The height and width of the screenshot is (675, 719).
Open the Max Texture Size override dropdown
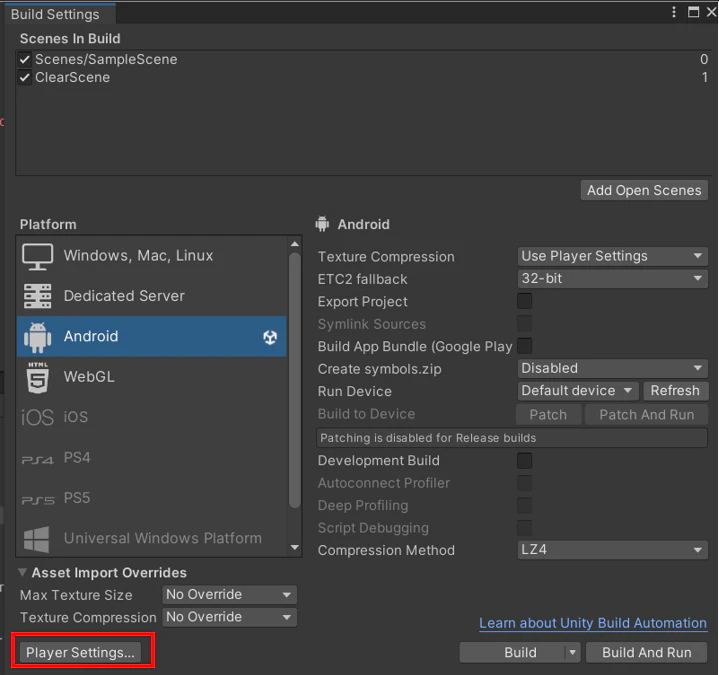pyautogui.click(x=229, y=595)
